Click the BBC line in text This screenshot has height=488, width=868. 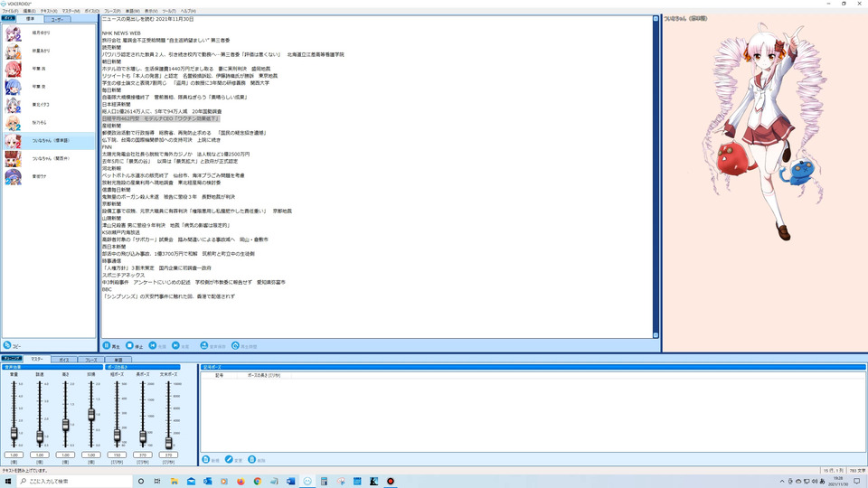(107, 289)
